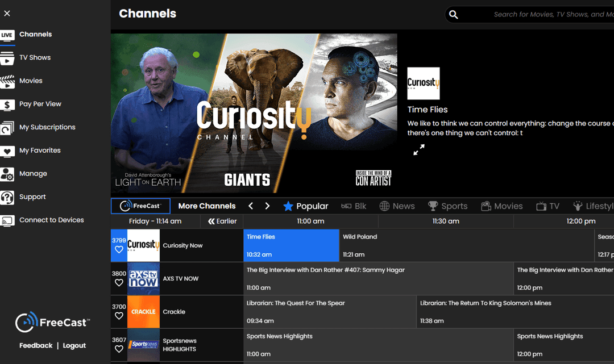Click the AXS TV NOW channel name
This screenshot has height=364, width=614.
point(181,278)
